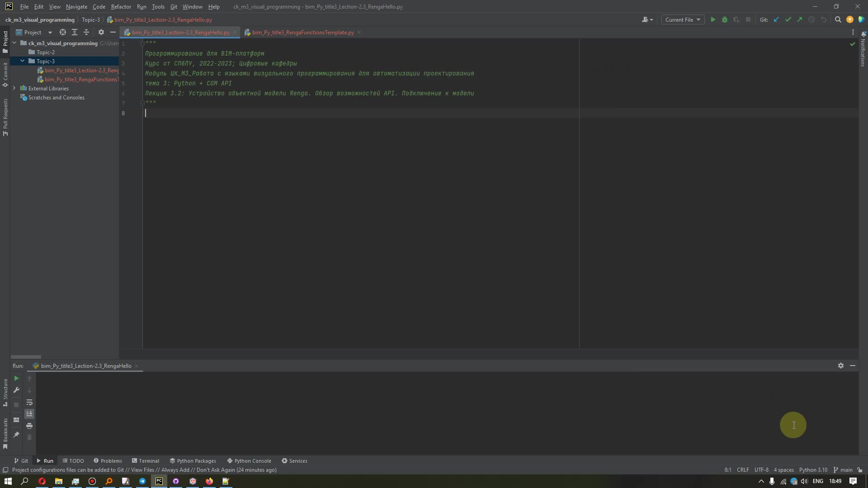The height and width of the screenshot is (488, 868).
Task: Open Git tool window tab
Action: click(21, 461)
